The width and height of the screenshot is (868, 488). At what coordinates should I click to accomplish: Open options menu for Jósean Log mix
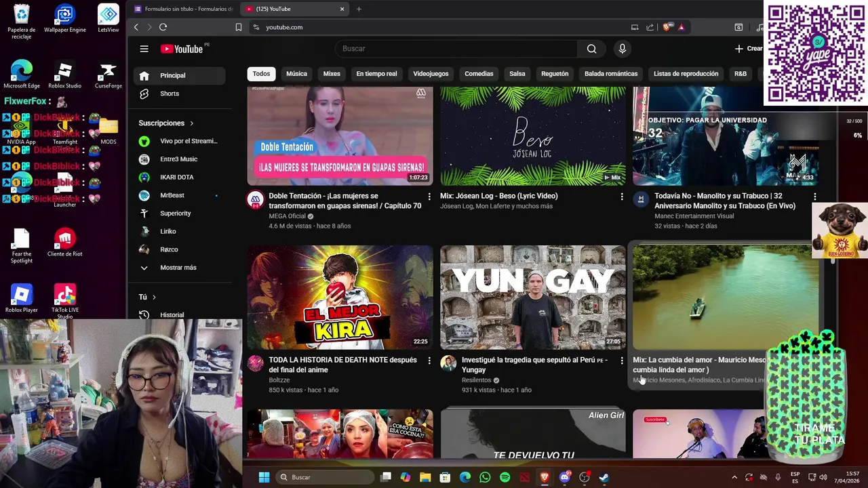pyautogui.click(x=622, y=197)
